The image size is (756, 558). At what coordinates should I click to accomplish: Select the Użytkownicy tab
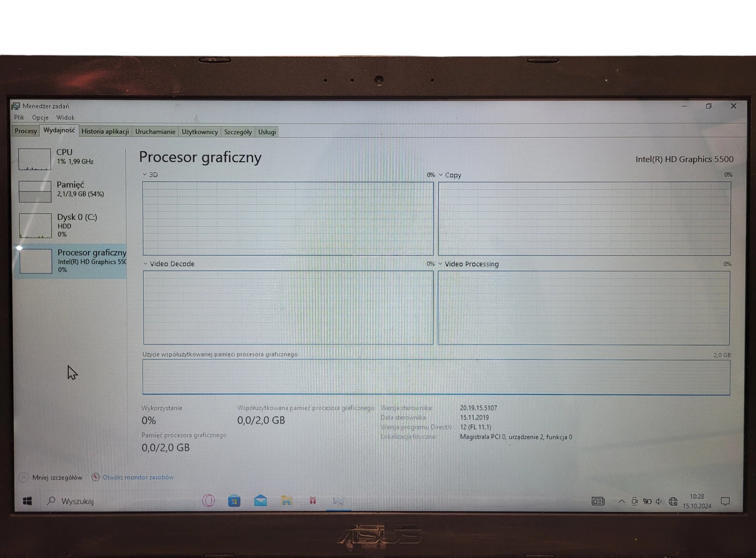coord(200,132)
